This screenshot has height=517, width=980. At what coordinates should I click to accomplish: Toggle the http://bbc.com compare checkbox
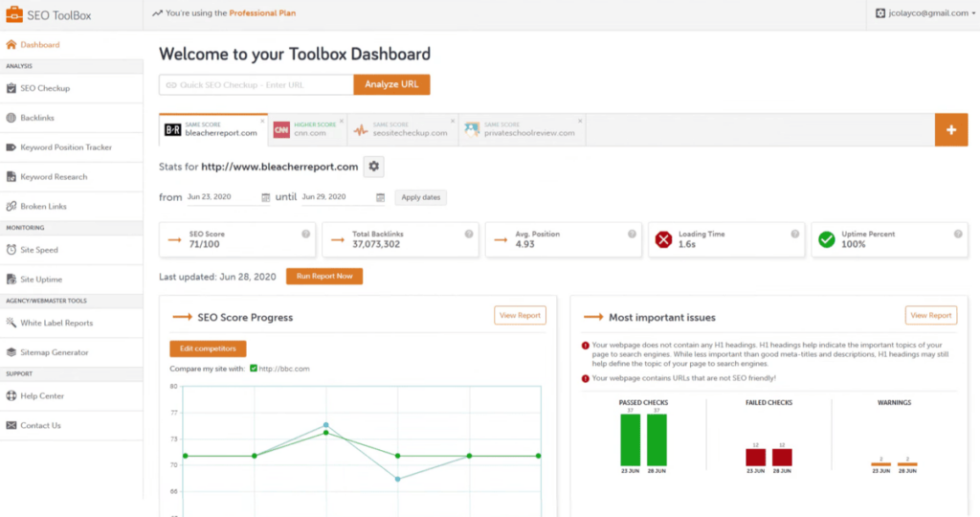[x=253, y=369]
